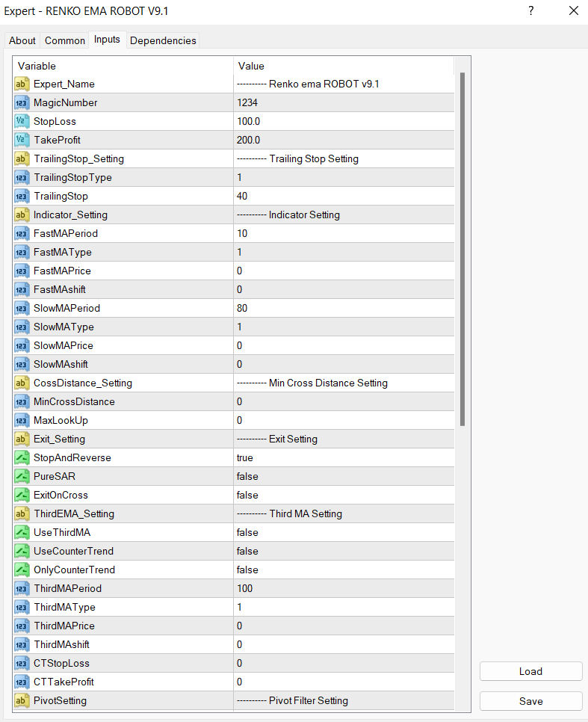Click the string icon beside PivotSetting
The height and width of the screenshot is (722, 588).
point(22,700)
